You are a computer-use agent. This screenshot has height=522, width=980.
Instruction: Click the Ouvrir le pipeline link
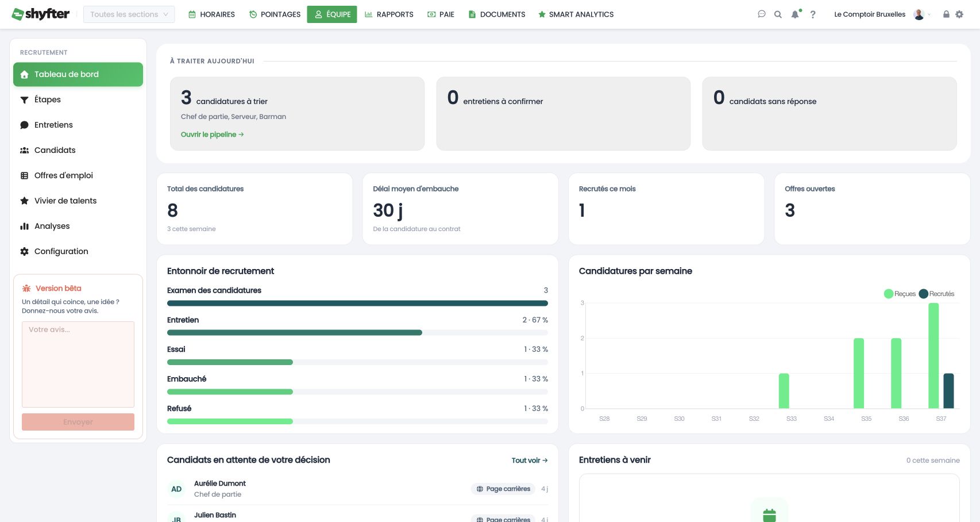[x=212, y=135]
